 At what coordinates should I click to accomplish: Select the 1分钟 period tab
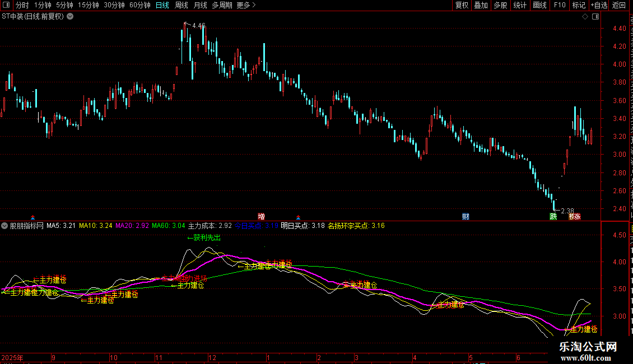click(x=43, y=5)
